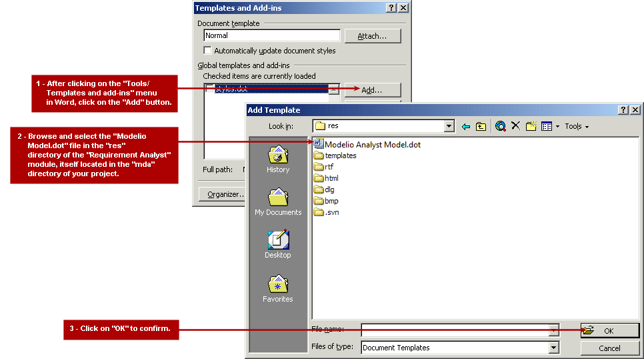Viewport: 644px width, 359px height.
Task: Click the Organizer button
Action: click(x=222, y=194)
